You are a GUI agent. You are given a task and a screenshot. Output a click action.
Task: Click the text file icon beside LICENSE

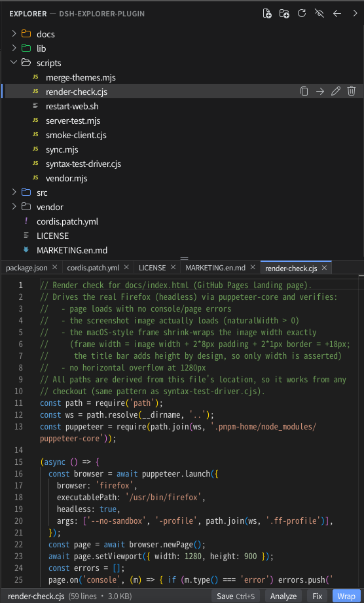pyautogui.click(x=26, y=235)
